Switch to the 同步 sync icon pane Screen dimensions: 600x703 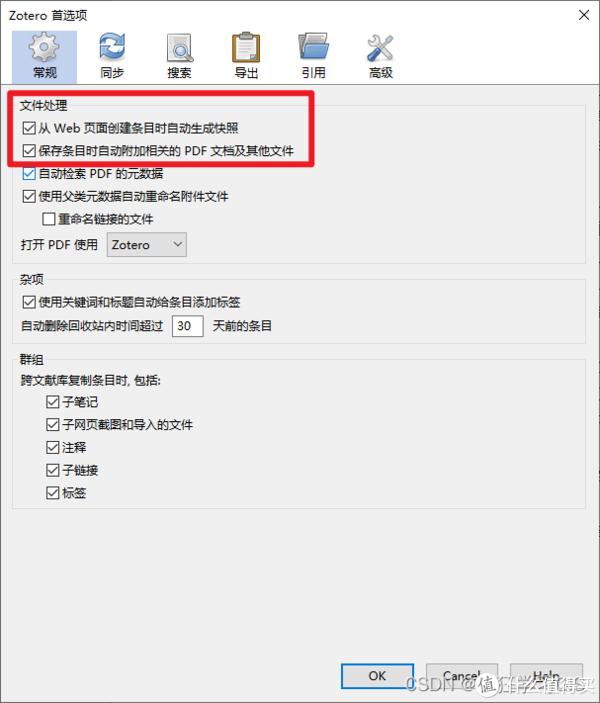click(112, 56)
